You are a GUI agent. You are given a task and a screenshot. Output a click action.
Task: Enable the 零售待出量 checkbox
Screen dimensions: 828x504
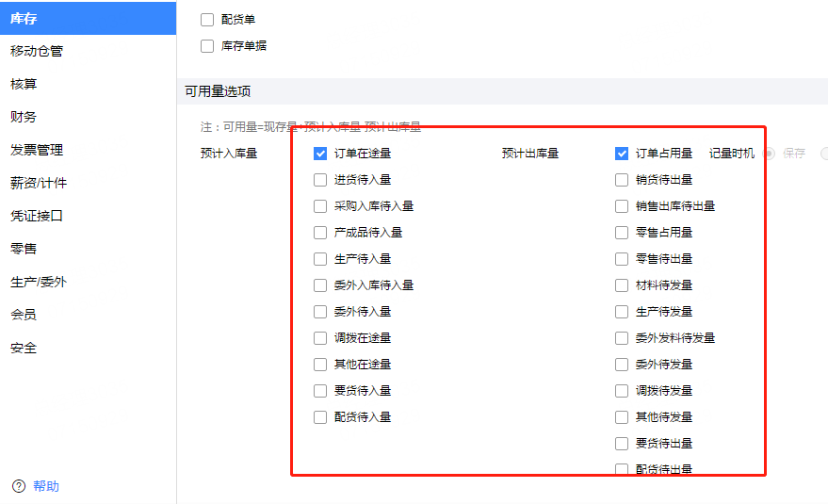click(622, 259)
